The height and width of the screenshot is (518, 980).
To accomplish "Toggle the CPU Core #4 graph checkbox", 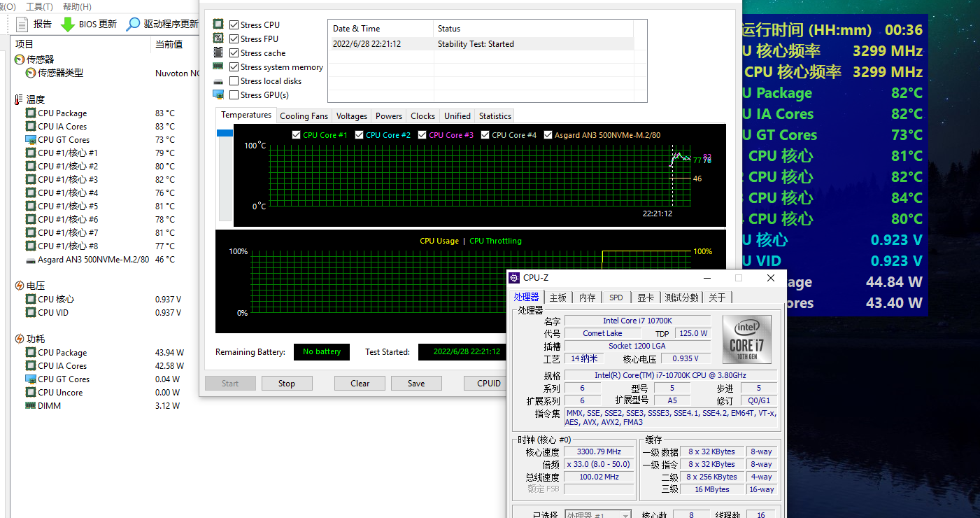I will (485, 135).
